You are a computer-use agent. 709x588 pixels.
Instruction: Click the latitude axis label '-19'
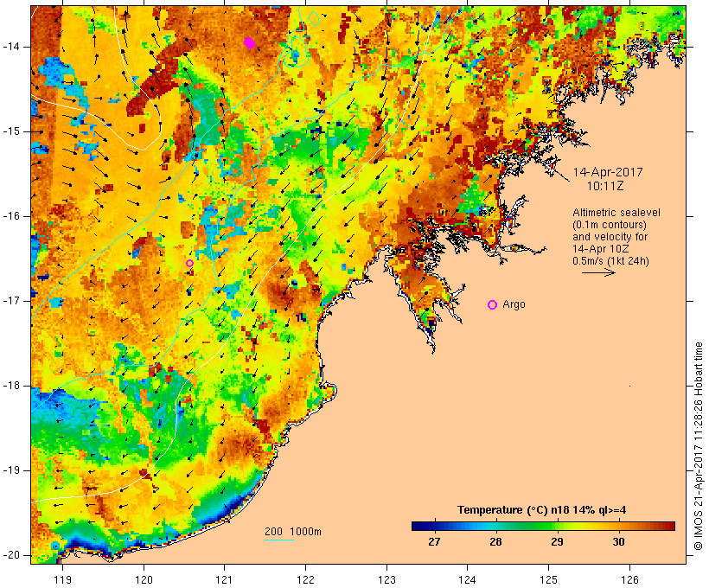11,470
